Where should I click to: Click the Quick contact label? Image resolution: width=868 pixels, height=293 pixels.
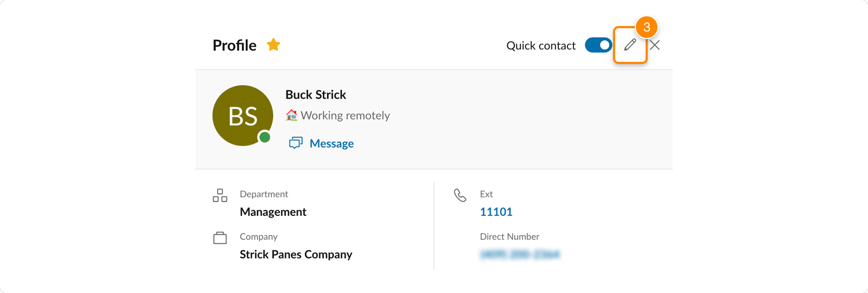coord(541,46)
